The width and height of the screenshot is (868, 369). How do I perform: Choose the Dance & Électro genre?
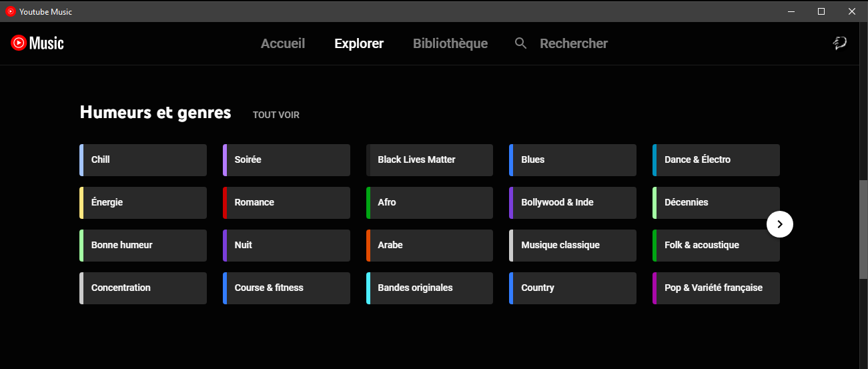click(716, 160)
